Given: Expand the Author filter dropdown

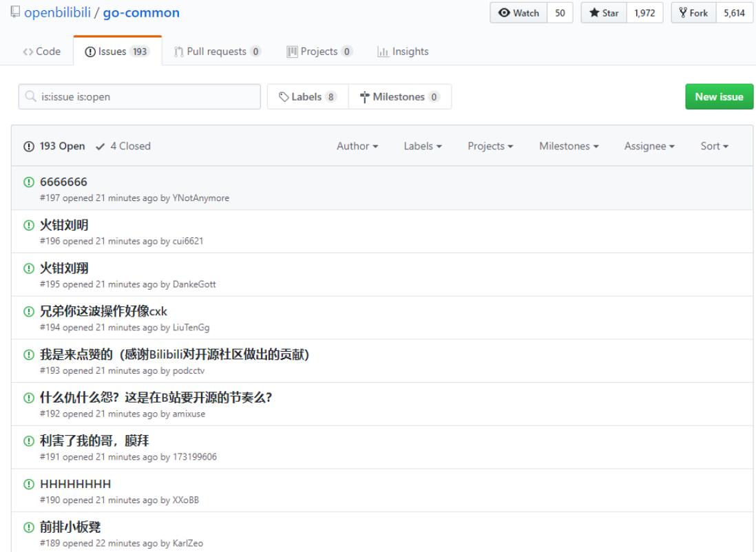Looking at the screenshot, I should (357, 146).
